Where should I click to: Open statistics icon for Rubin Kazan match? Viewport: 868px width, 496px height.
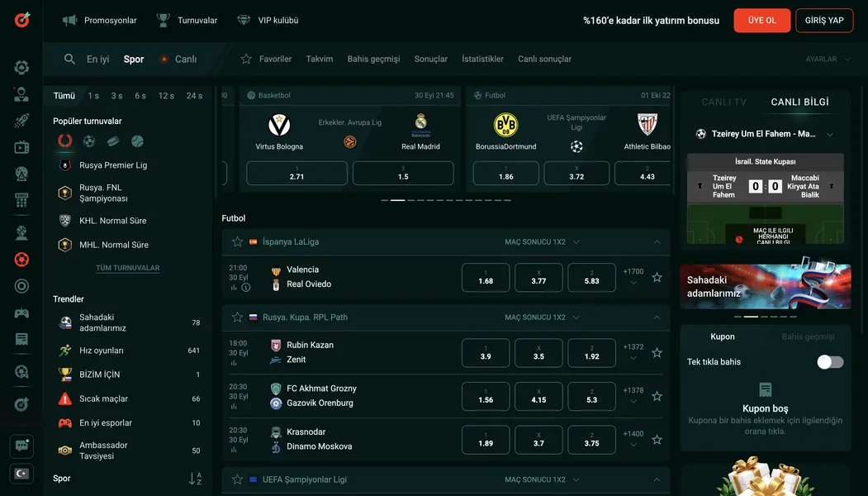(x=234, y=362)
